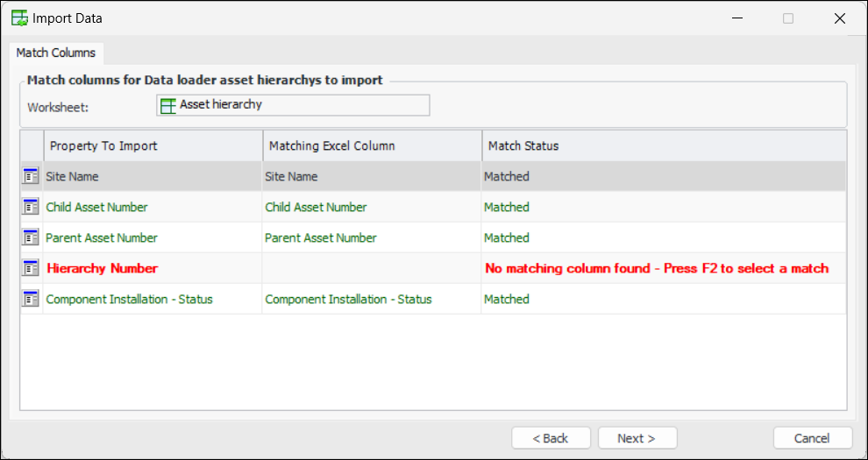Click the Component Installation - Status row icon
The image size is (868, 460).
pyautogui.click(x=31, y=300)
